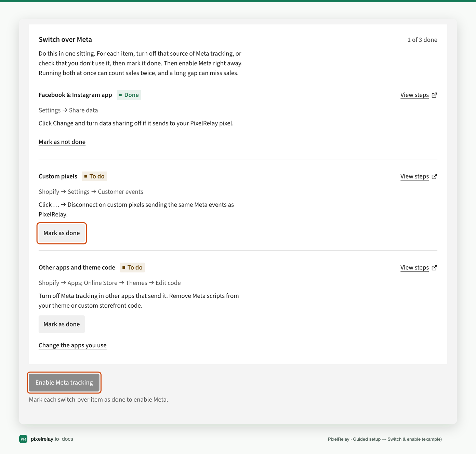Click the Switch over Meta heading
476x454 pixels.
coord(65,40)
